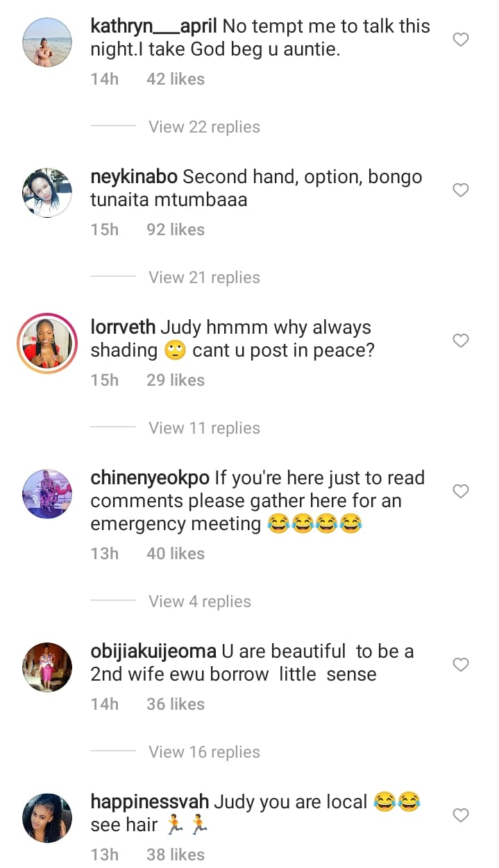The height and width of the screenshot is (868, 499).
Task: Like lorrveth's comment about shading
Action: click(x=461, y=341)
